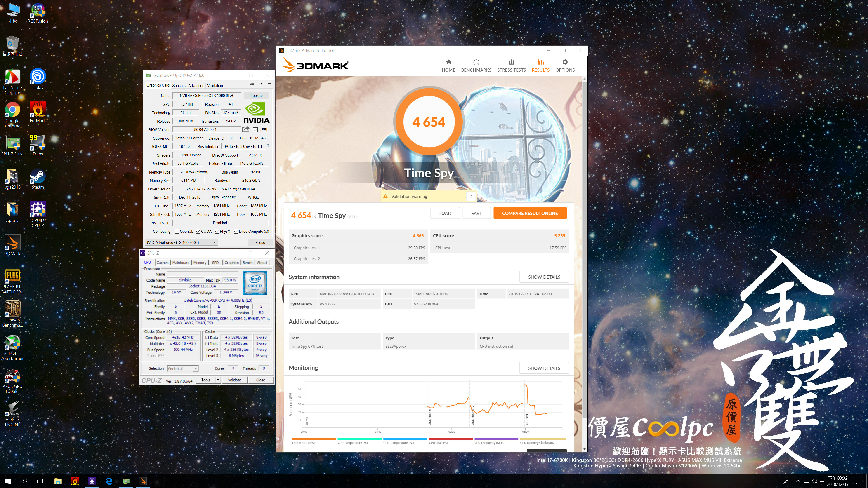Click the Validate button in CPU-Z
The height and width of the screenshot is (488, 868).
[x=235, y=380]
